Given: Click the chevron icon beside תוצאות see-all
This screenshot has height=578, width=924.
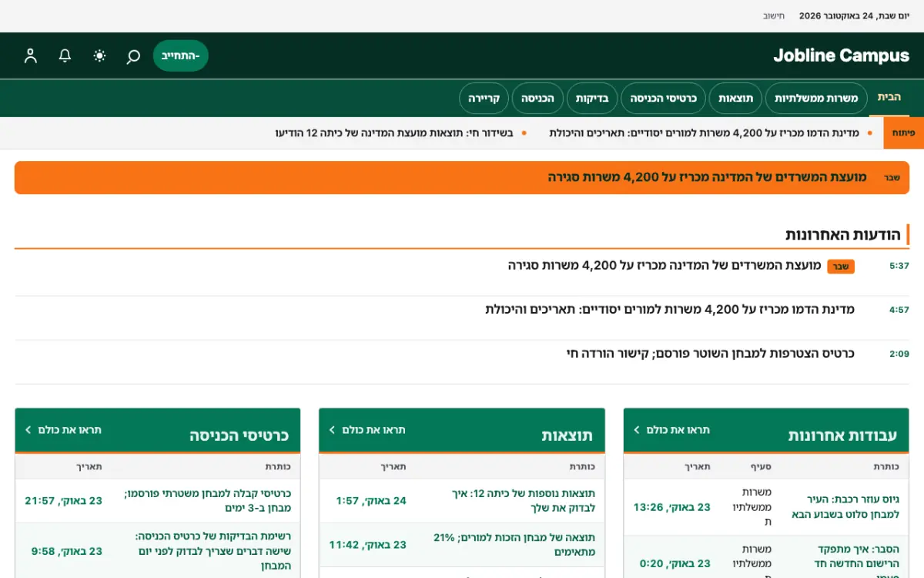Looking at the screenshot, I should [333, 430].
